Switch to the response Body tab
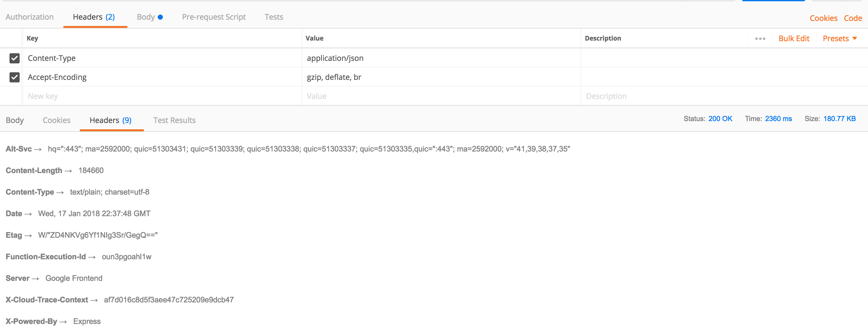 pos(15,120)
